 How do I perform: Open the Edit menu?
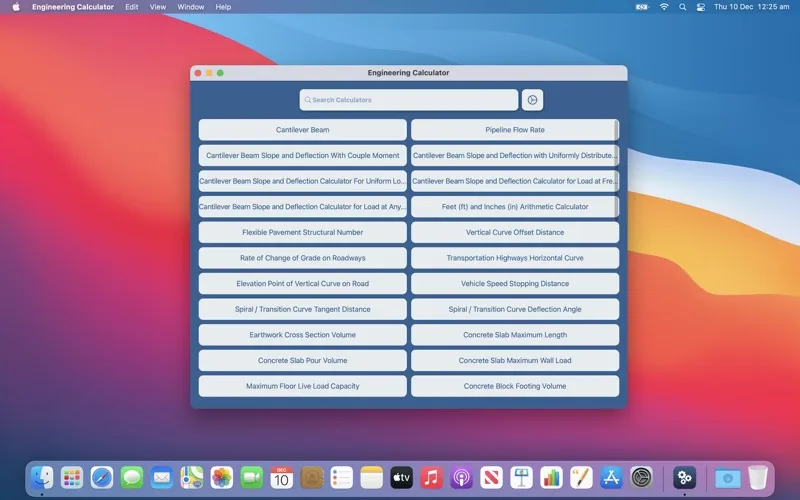pos(132,7)
